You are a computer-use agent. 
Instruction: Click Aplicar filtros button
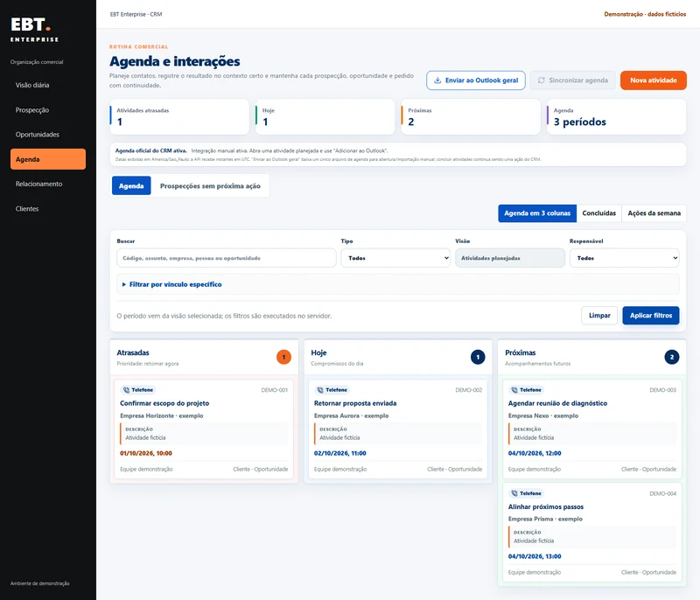pyautogui.click(x=651, y=316)
